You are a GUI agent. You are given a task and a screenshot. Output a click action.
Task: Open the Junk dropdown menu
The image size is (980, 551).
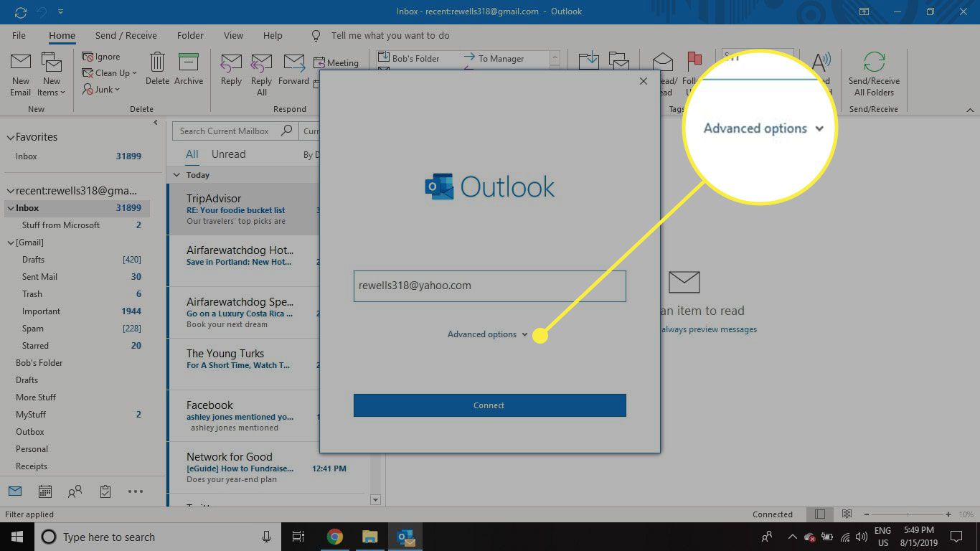point(102,90)
